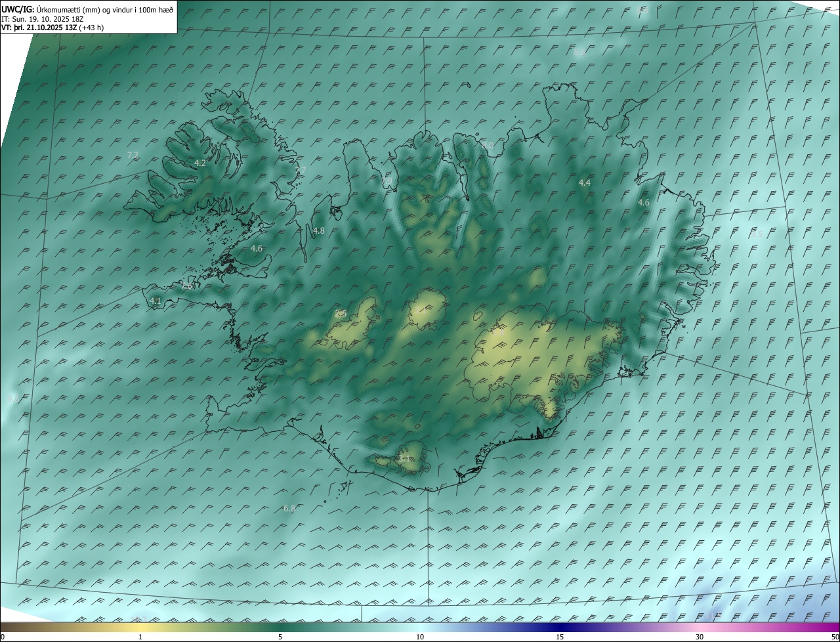Click the '1' tick label on color scale
The width and height of the screenshot is (840, 642).
pyautogui.click(x=140, y=637)
